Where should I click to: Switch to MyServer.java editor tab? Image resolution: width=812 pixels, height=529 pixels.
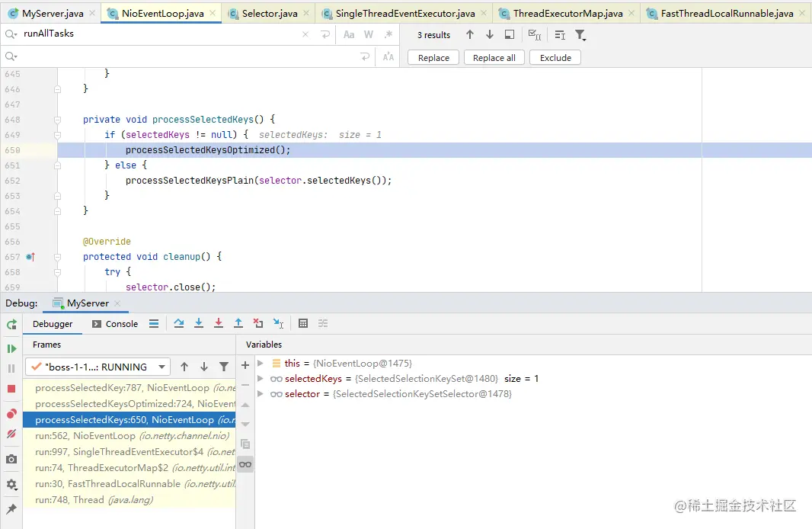[52, 14]
